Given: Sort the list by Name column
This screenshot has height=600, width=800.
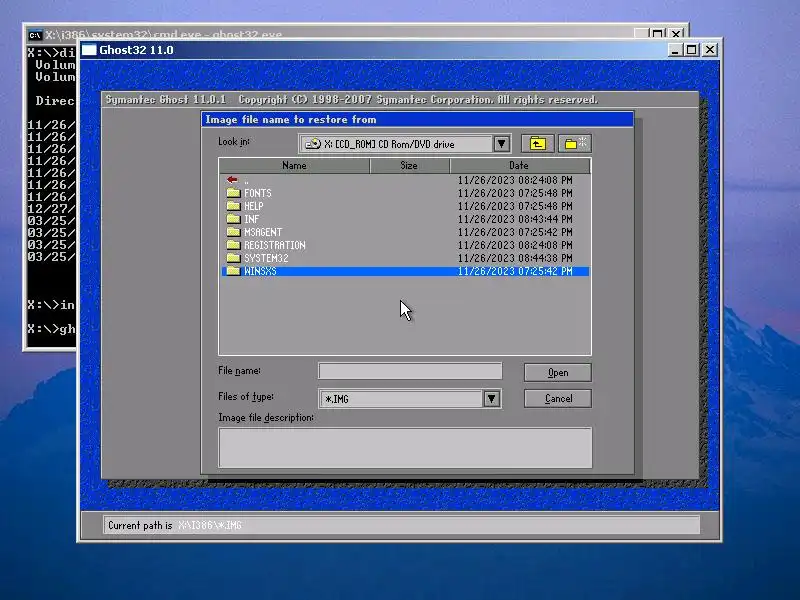Looking at the screenshot, I should (x=294, y=165).
